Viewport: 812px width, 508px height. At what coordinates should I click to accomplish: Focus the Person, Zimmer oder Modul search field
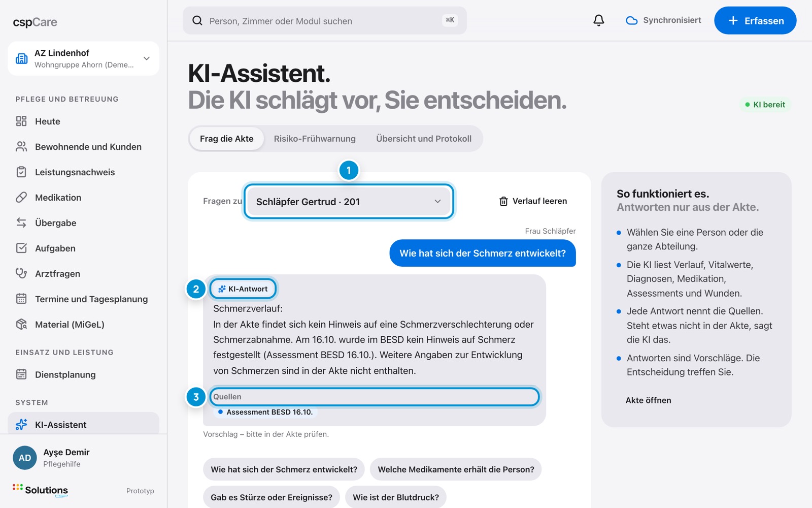(x=325, y=20)
